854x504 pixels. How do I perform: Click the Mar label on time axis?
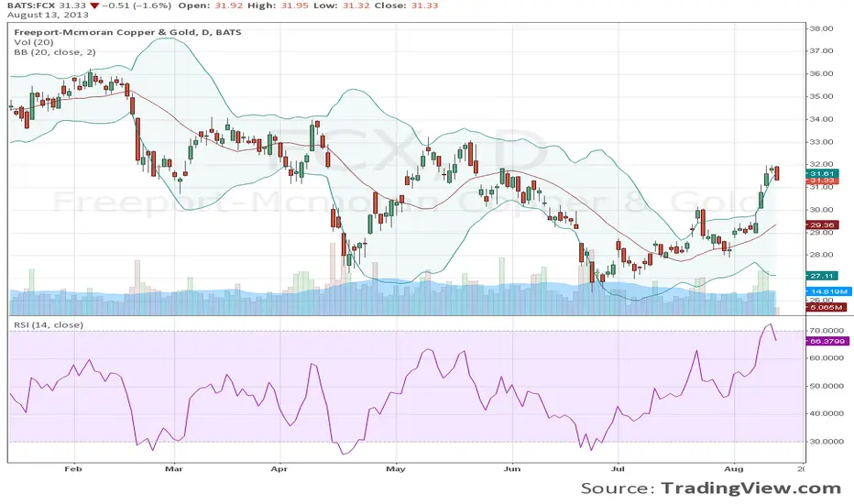click(x=174, y=468)
